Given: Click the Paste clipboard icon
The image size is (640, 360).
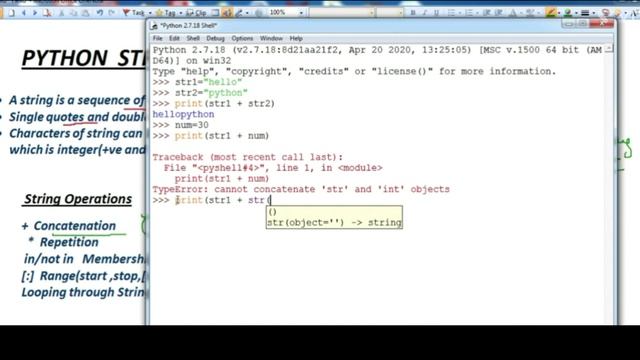Looking at the screenshot, I should pyautogui.click(x=85, y=13).
